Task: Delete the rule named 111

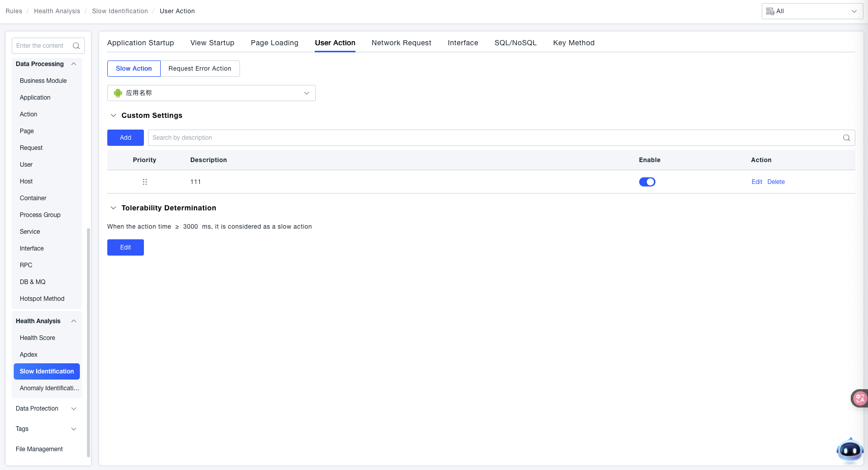Action: pyautogui.click(x=776, y=182)
